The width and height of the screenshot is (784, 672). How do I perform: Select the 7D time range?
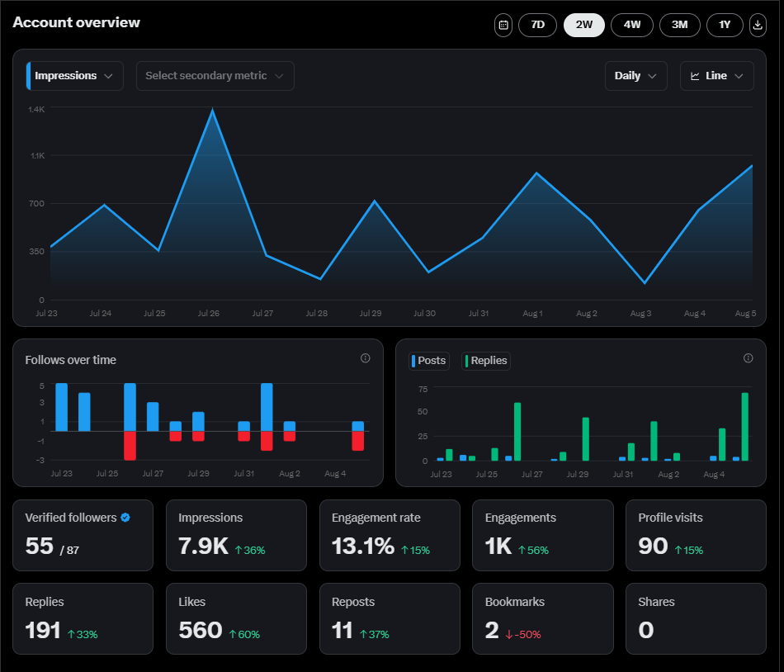point(537,25)
